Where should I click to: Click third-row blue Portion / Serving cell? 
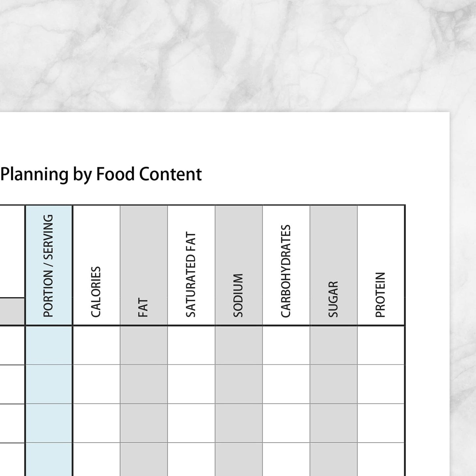(49, 423)
